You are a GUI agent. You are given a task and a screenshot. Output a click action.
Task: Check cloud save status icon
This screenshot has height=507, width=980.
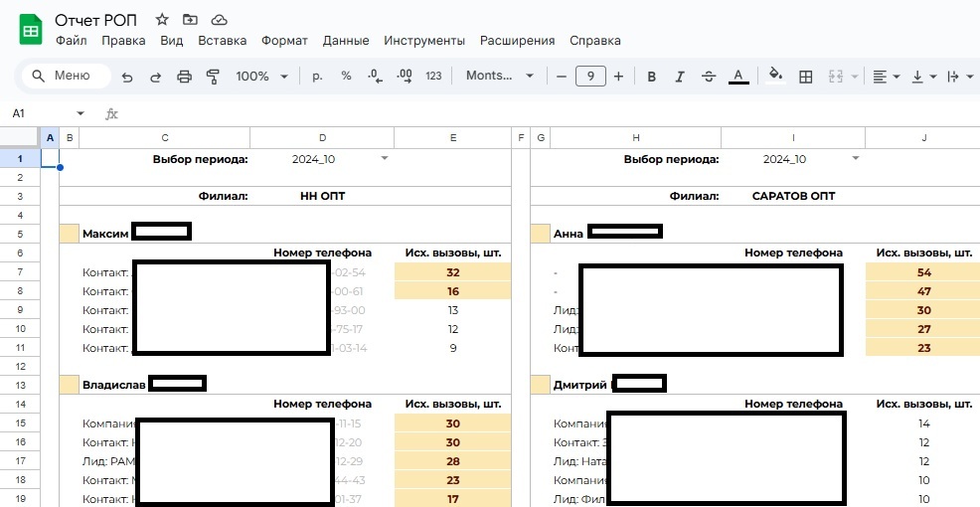(x=219, y=20)
